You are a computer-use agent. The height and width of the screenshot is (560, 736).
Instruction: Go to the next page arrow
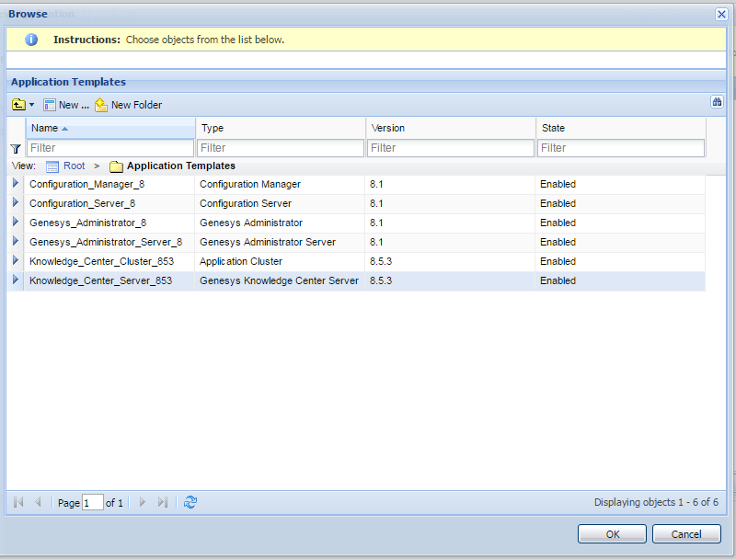point(142,502)
